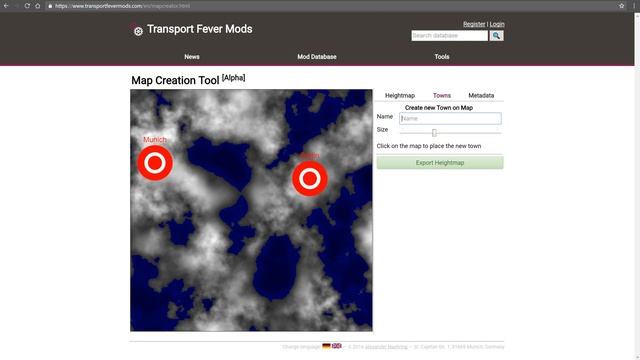The height and width of the screenshot is (360, 640).
Task: Switch language with UK flag
Action: (x=337, y=346)
